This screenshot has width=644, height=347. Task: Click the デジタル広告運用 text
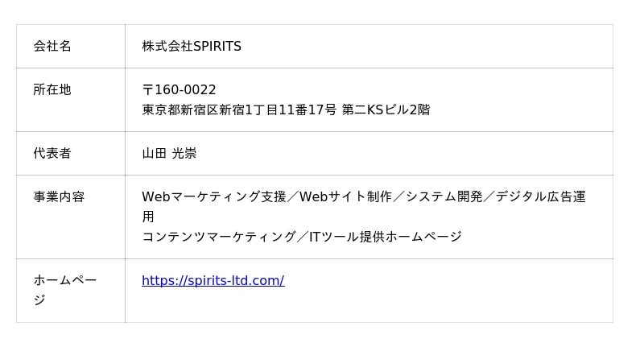click(540, 196)
